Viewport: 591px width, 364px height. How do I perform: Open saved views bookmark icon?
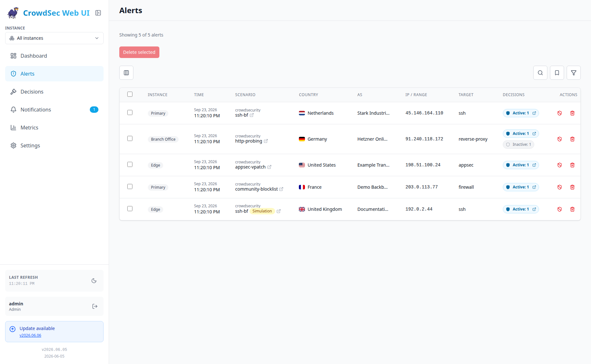point(557,73)
